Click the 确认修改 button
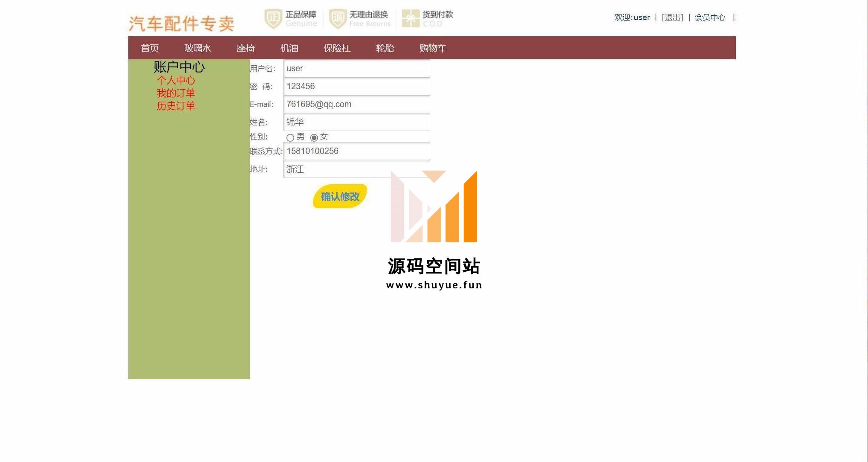Screen dimensions: 868x462 click(340, 196)
